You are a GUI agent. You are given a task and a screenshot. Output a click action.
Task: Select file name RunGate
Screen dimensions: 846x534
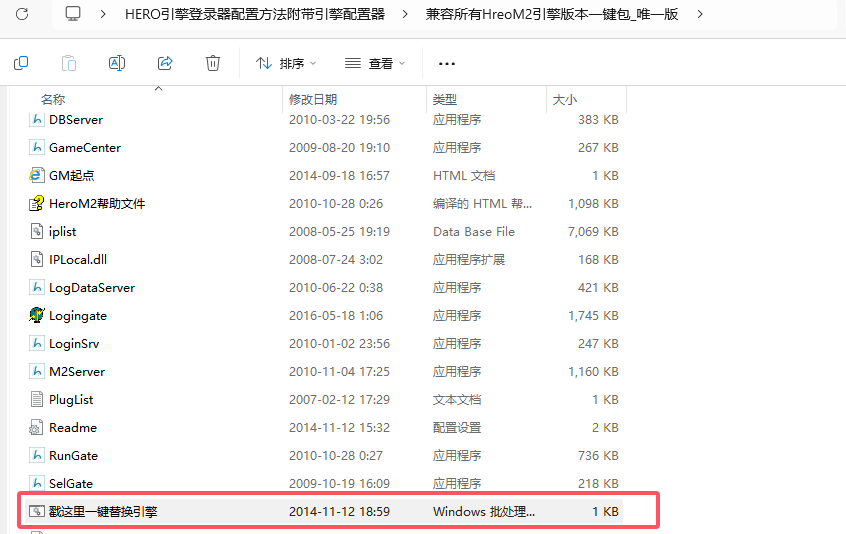coord(73,456)
